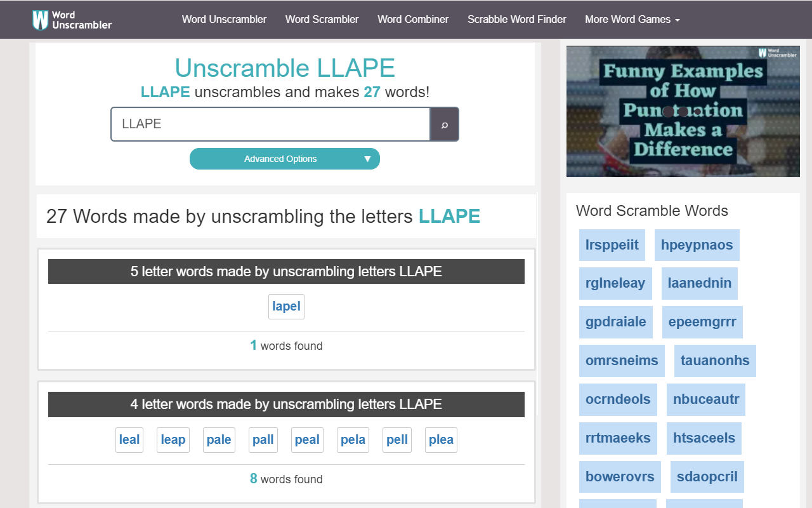Click the Word Unscrambler W logo icon

(39, 19)
